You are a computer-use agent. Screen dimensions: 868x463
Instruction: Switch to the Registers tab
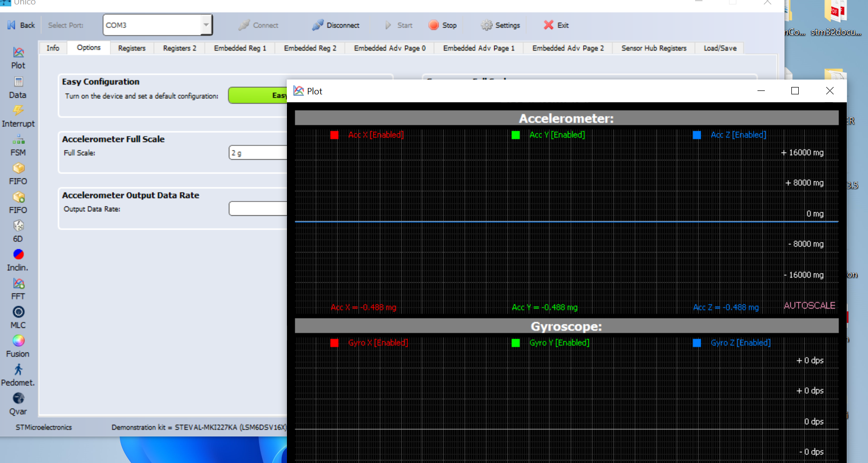point(131,48)
